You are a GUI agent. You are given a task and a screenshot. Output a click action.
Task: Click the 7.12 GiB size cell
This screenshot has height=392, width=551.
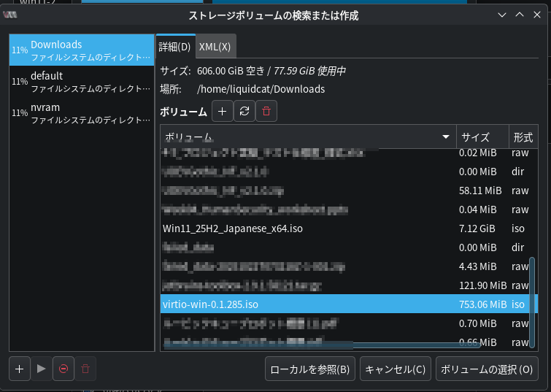477,228
